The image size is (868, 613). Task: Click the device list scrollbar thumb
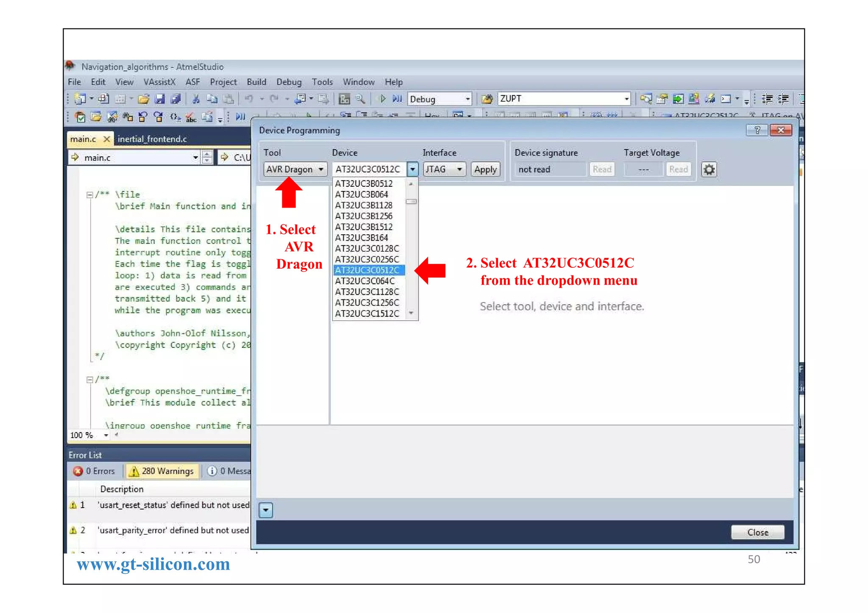point(411,202)
